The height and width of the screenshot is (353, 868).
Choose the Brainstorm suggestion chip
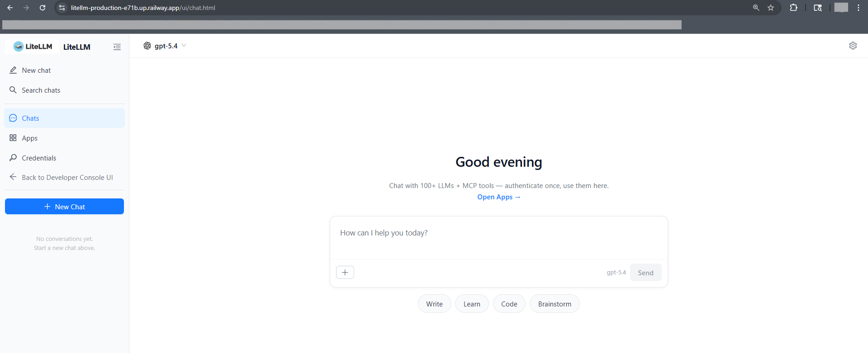[x=555, y=304]
